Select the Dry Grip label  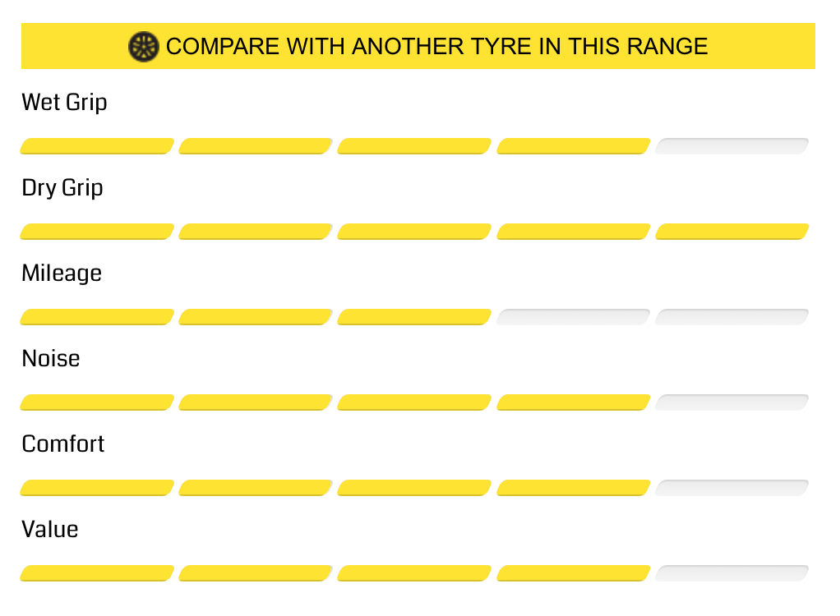62,188
